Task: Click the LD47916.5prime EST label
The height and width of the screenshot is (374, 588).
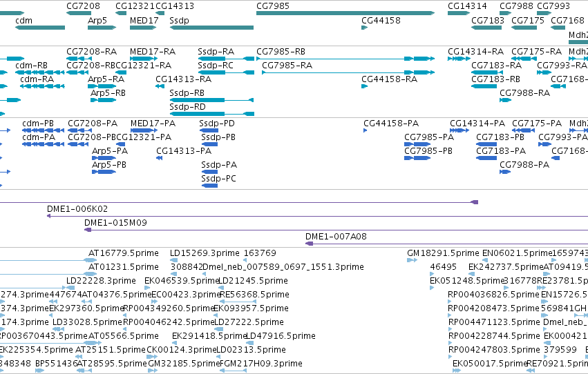Action: [281, 335]
